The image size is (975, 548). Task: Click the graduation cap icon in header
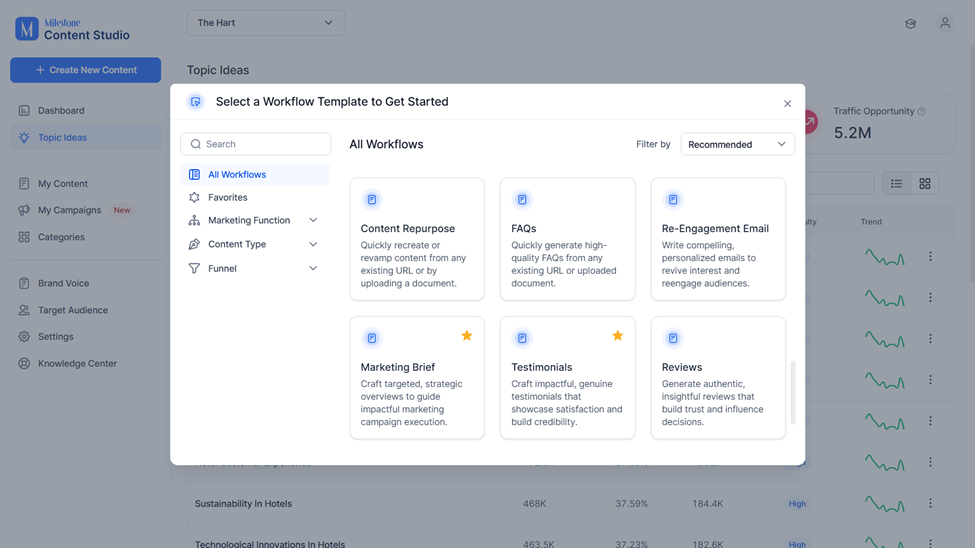910,24
